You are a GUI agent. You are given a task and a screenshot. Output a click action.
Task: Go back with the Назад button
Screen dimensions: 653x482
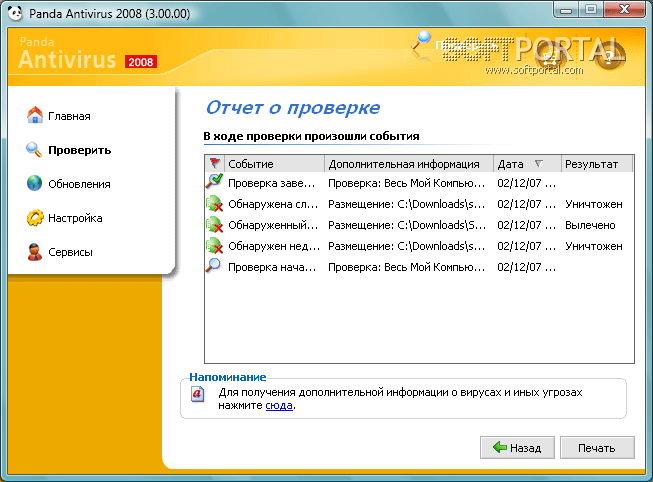point(517,447)
